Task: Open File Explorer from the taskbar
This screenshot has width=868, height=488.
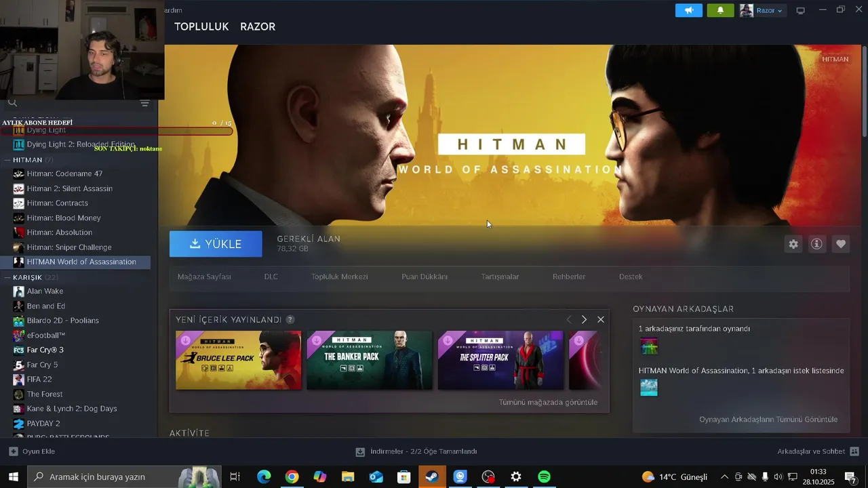Action: coord(348,476)
